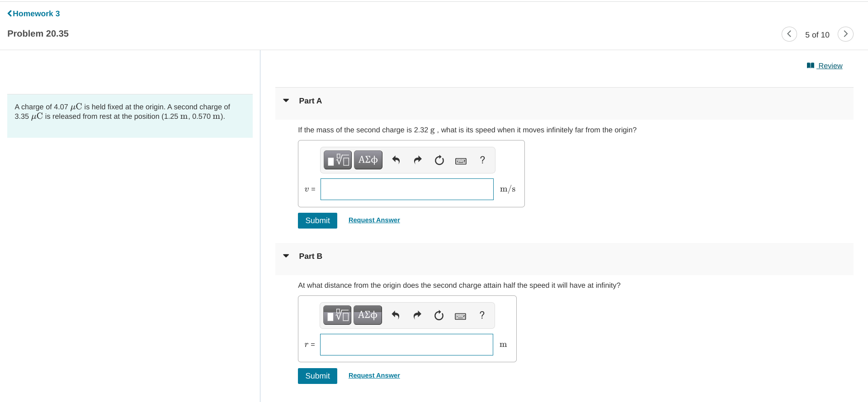Click inside the v equals answer field

coord(406,189)
